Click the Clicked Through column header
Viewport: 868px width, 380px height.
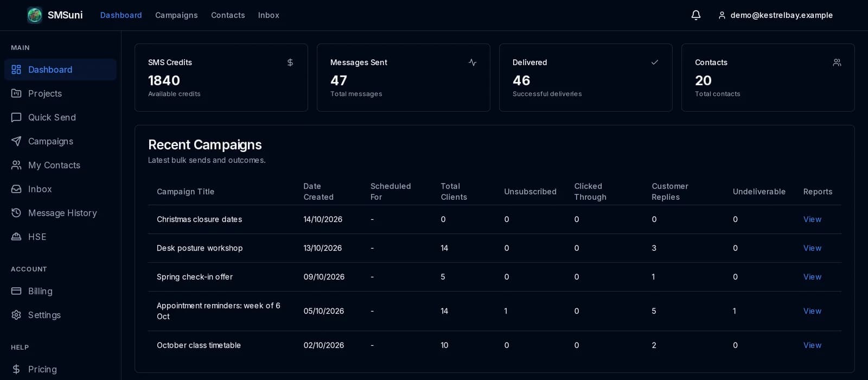[590, 192]
